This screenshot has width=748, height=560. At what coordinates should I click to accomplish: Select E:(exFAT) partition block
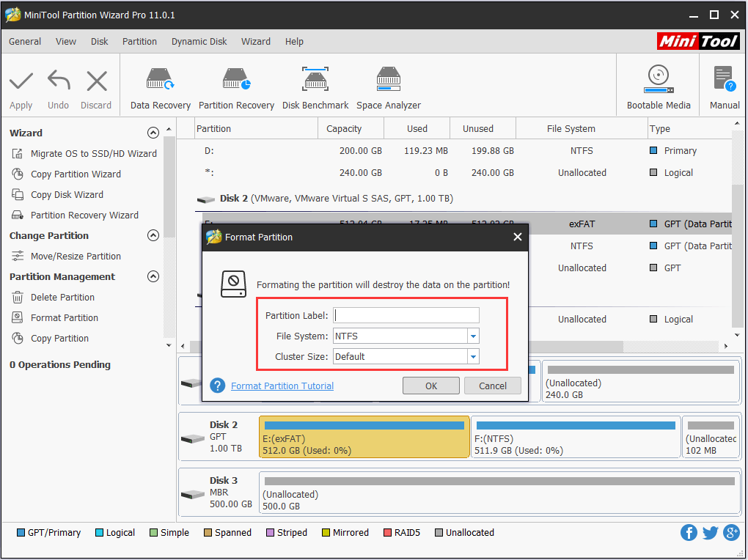click(364, 437)
